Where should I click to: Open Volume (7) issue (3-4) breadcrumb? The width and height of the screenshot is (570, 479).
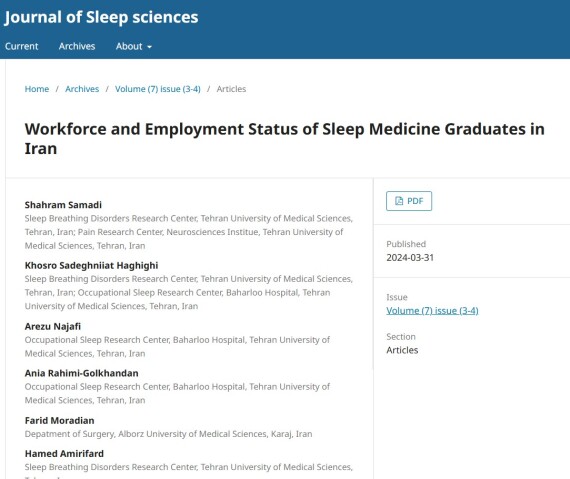pyautogui.click(x=158, y=89)
